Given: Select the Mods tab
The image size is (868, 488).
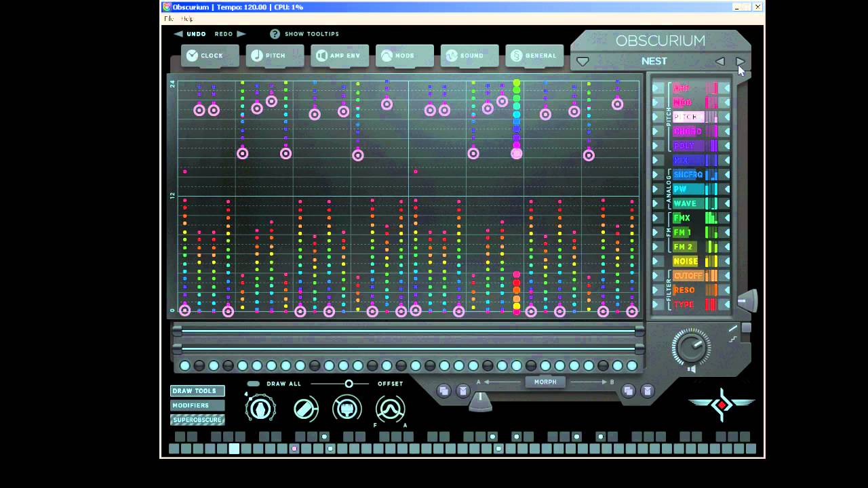Looking at the screenshot, I should pos(405,56).
